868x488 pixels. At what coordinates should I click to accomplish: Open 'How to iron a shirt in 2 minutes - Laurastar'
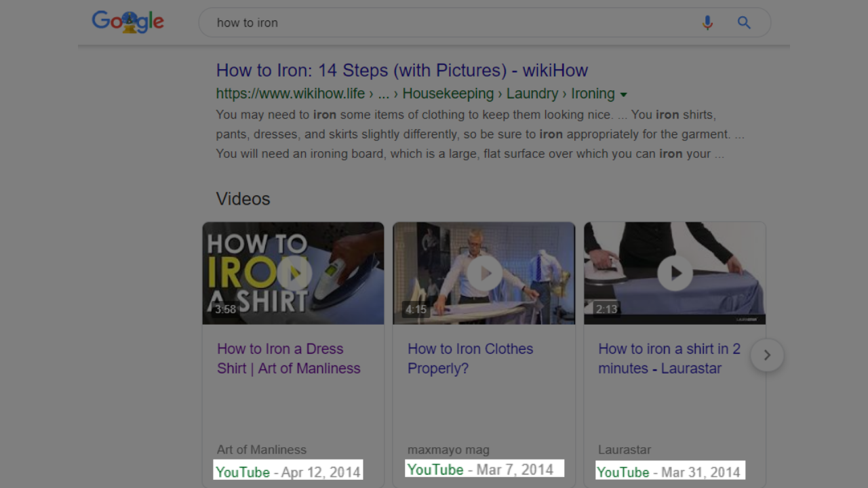(669, 359)
